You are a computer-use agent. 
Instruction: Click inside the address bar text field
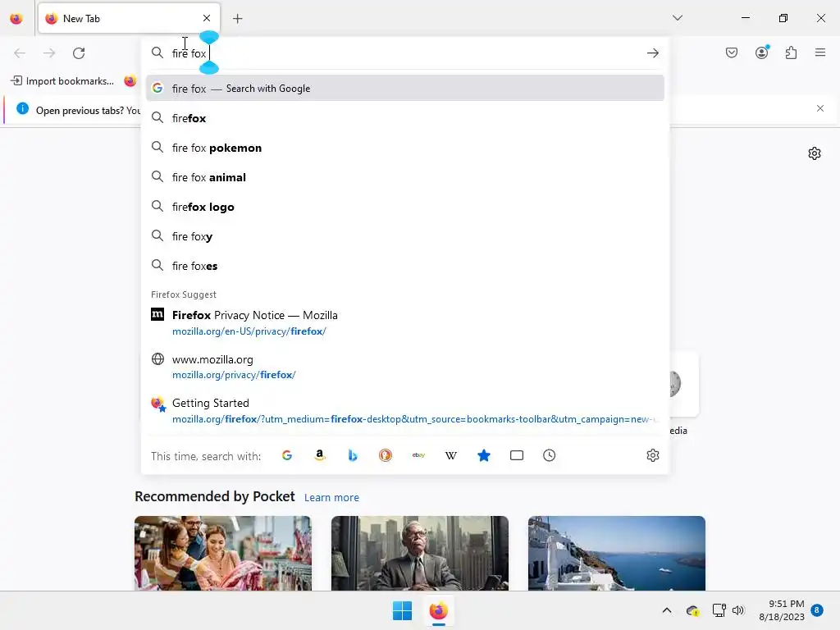point(407,53)
